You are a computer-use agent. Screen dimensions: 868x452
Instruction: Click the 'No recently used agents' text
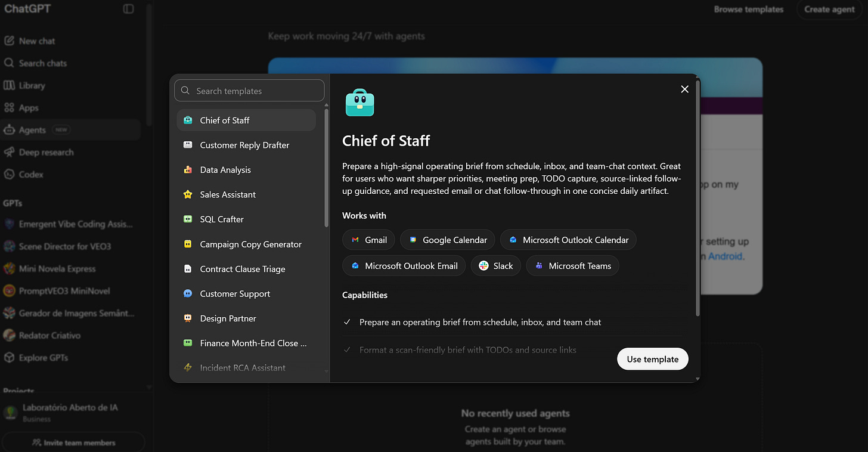tap(515, 413)
